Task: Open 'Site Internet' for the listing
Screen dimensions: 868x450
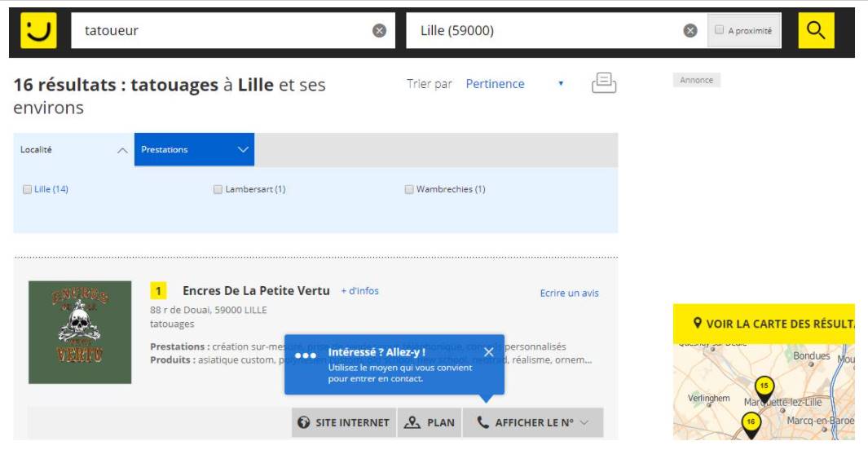Action: 344,422
